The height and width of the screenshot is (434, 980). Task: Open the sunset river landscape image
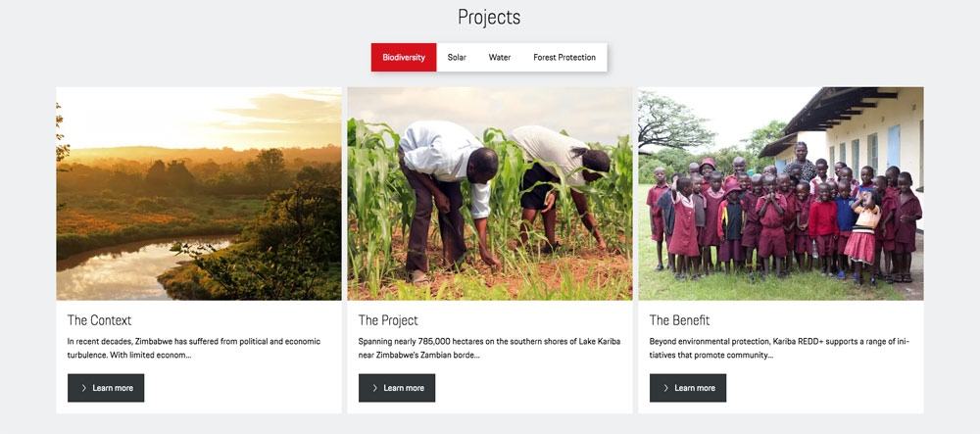point(199,193)
